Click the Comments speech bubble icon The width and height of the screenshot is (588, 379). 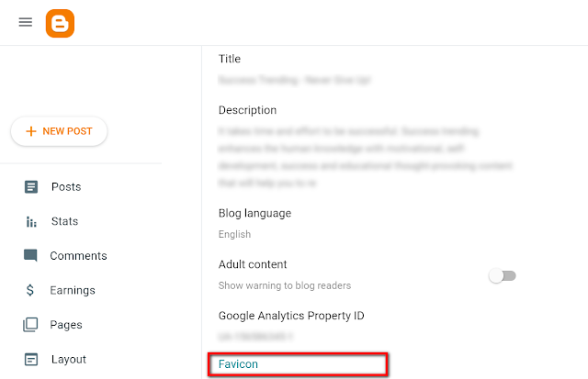pos(31,256)
